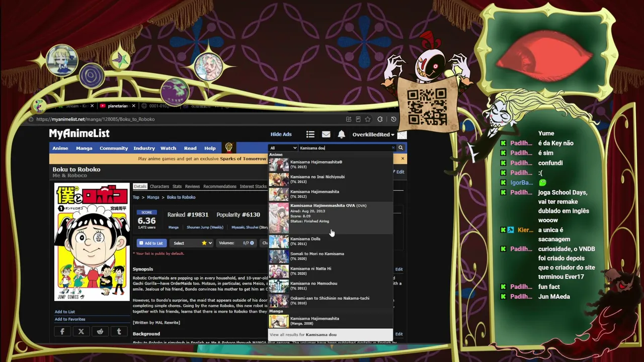Click the Edit link beside Background

pos(399,334)
